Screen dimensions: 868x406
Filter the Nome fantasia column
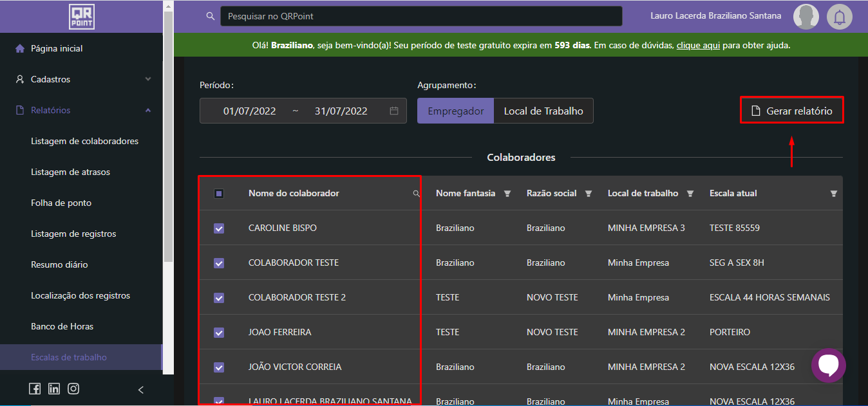tap(507, 194)
